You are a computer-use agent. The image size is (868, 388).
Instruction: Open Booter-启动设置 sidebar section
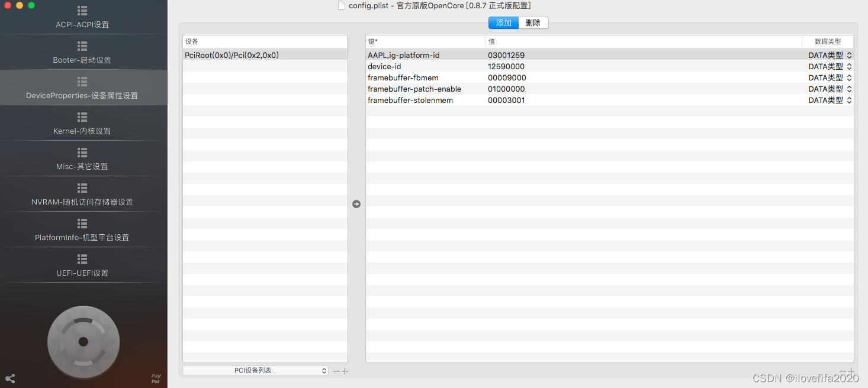tap(82, 53)
